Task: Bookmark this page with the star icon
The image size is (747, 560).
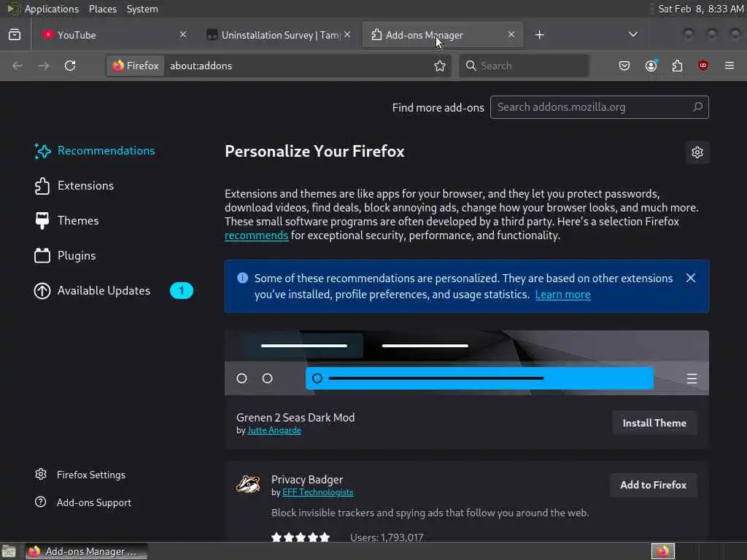Action: tap(440, 66)
